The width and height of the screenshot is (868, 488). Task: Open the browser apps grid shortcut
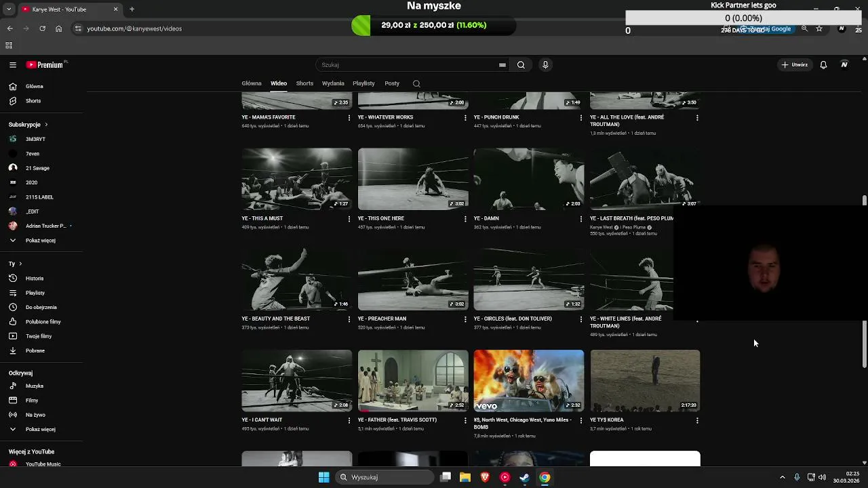pos(9,45)
